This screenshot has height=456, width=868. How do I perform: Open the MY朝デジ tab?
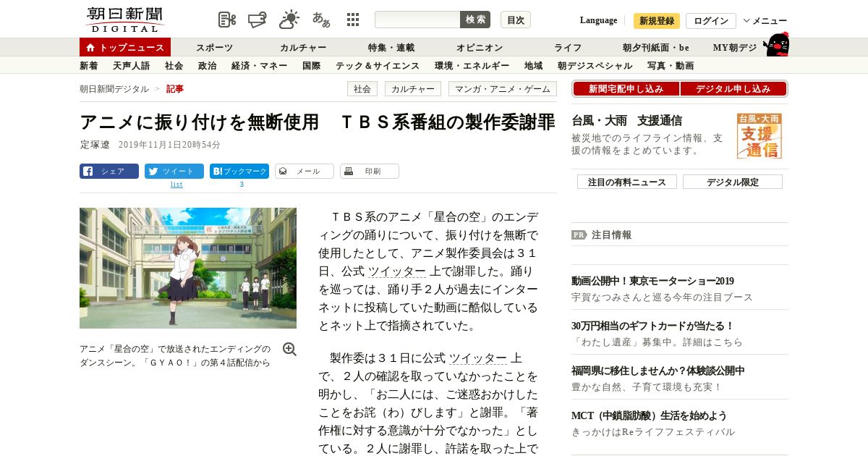point(735,48)
